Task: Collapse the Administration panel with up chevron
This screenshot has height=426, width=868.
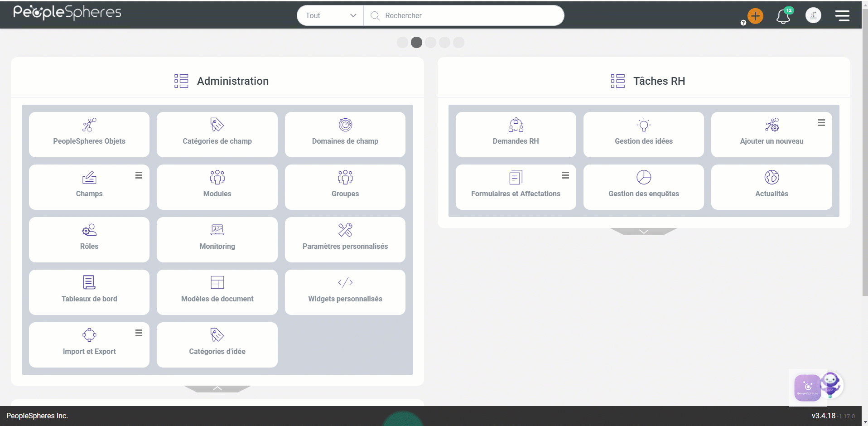Action: 217,389
